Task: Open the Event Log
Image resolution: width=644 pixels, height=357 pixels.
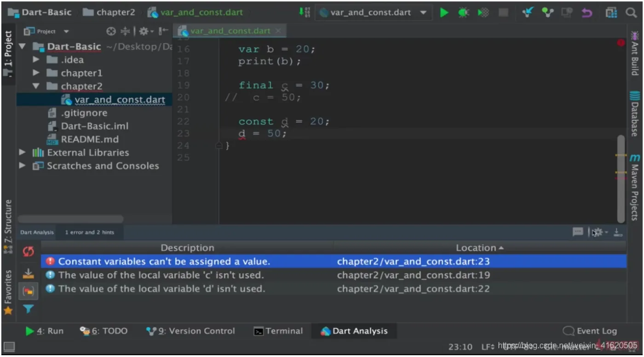Action: pos(590,331)
